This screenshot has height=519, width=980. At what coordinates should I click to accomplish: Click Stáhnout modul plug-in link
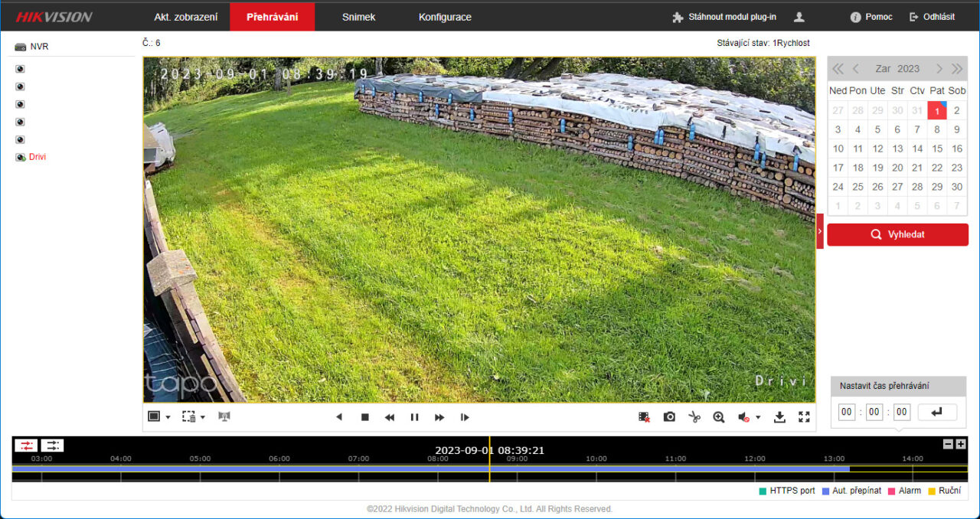tap(724, 17)
